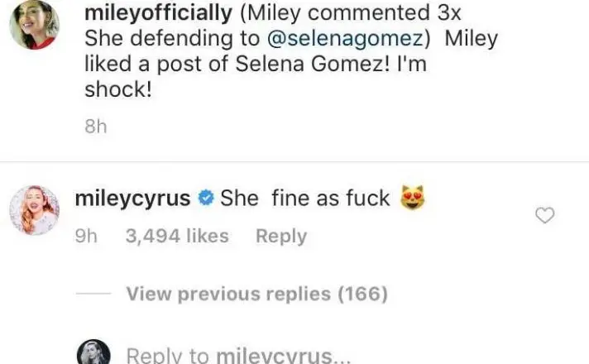This screenshot has width=589, height=364.
Task: Open the mileycyrus username link
Action: tap(132, 199)
